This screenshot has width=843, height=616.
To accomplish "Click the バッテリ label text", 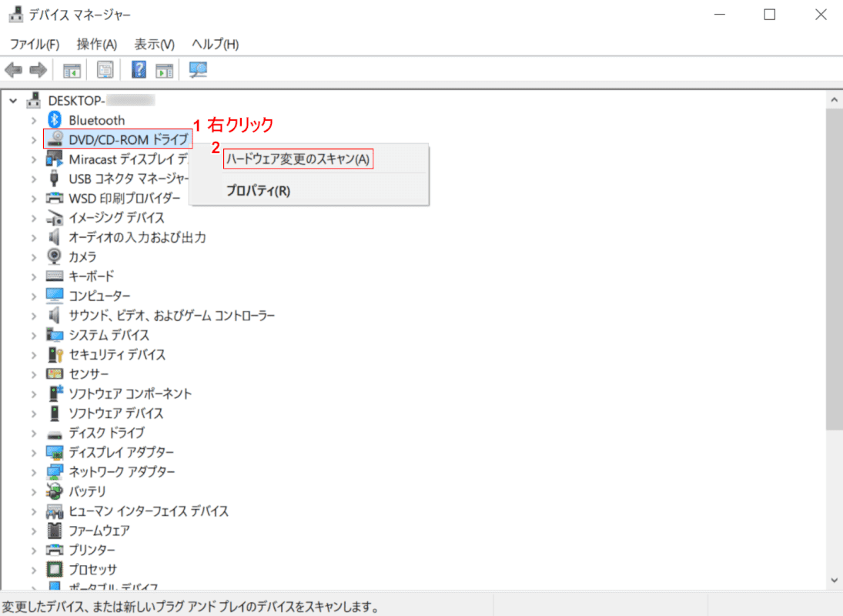I will [x=88, y=491].
